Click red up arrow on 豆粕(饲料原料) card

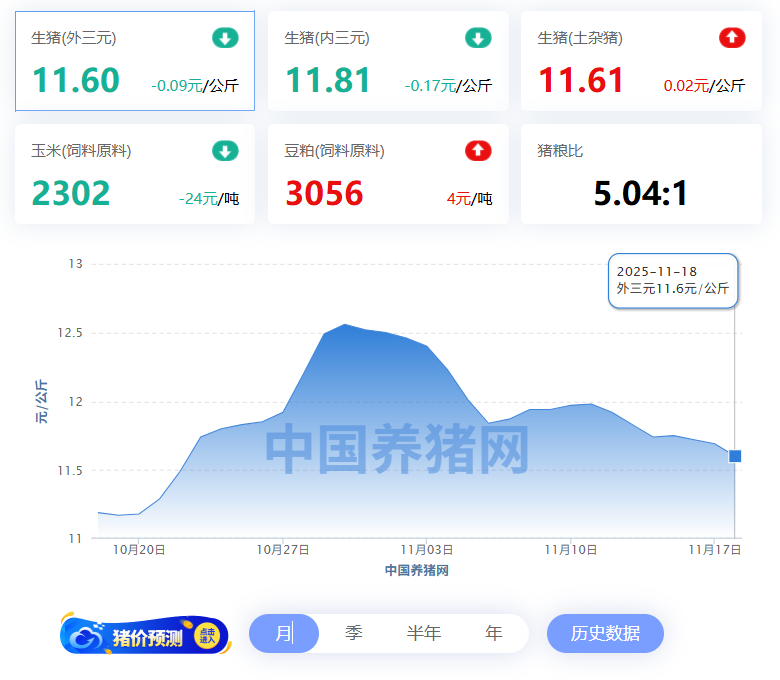point(478,151)
